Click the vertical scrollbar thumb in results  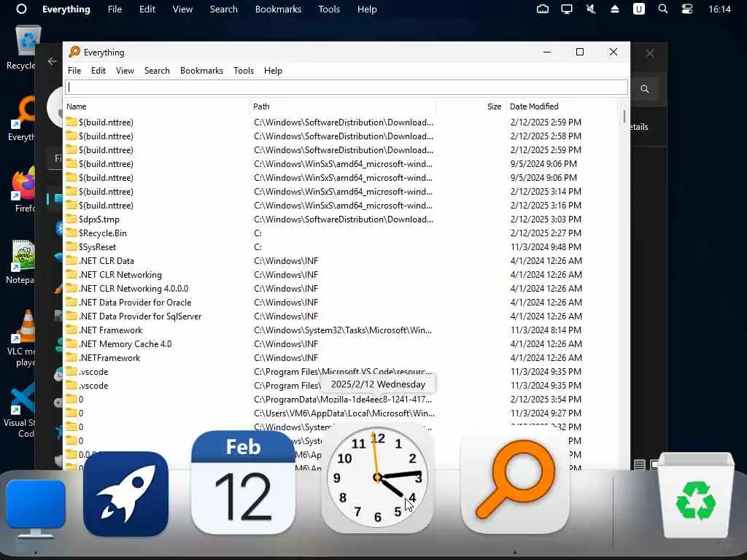click(x=624, y=116)
